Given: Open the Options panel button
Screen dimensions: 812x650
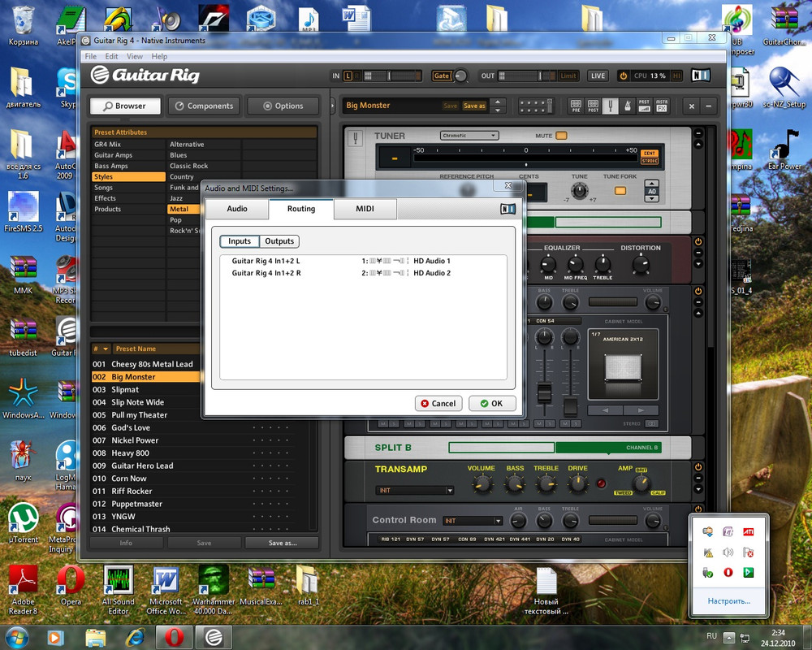Looking at the screenshot, I should pyautogui.click(x=283, y=106).
